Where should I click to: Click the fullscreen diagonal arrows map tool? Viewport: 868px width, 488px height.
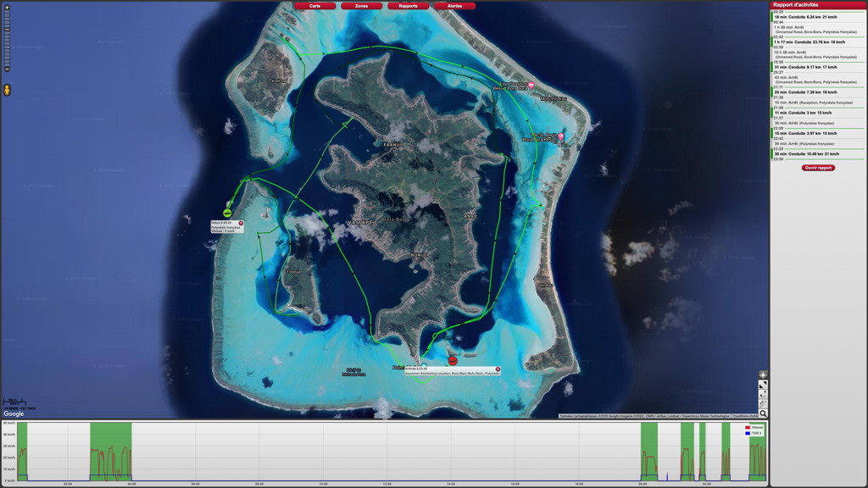tap(763, 385)
